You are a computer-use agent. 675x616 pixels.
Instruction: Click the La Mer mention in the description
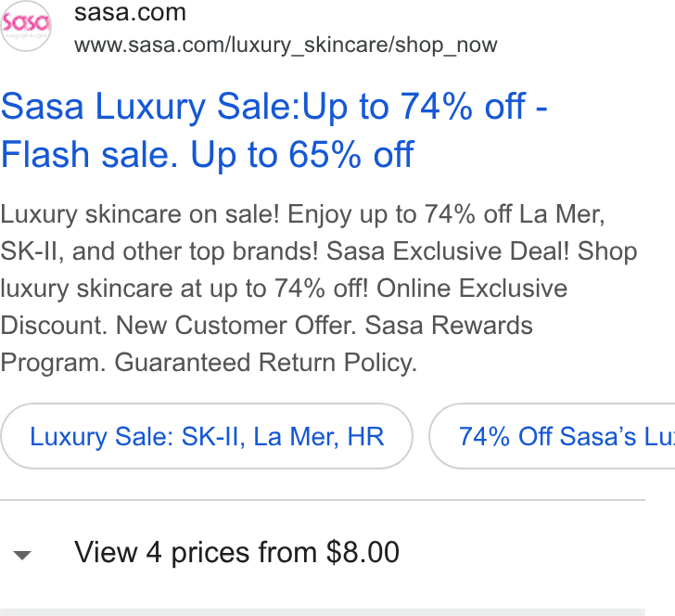(561, 214)
